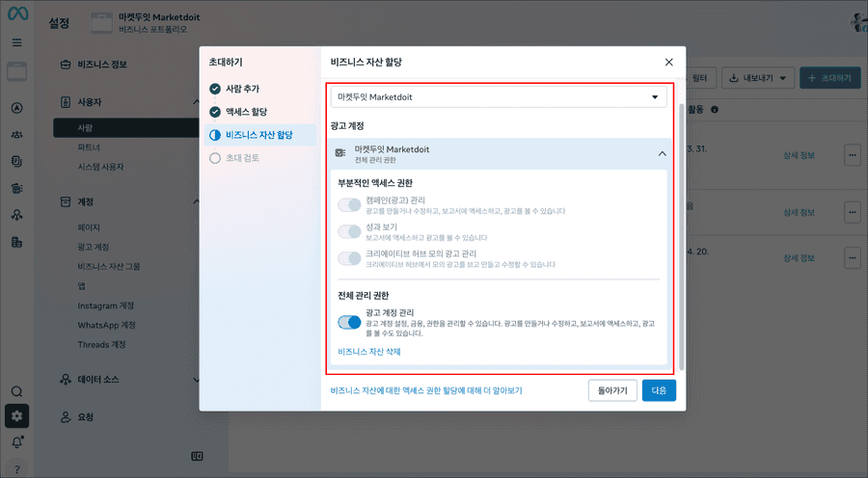The height and width of the screenshot is (478, 868).
Task: Click the audiences people icon in rail
Action: coord(17,135)
